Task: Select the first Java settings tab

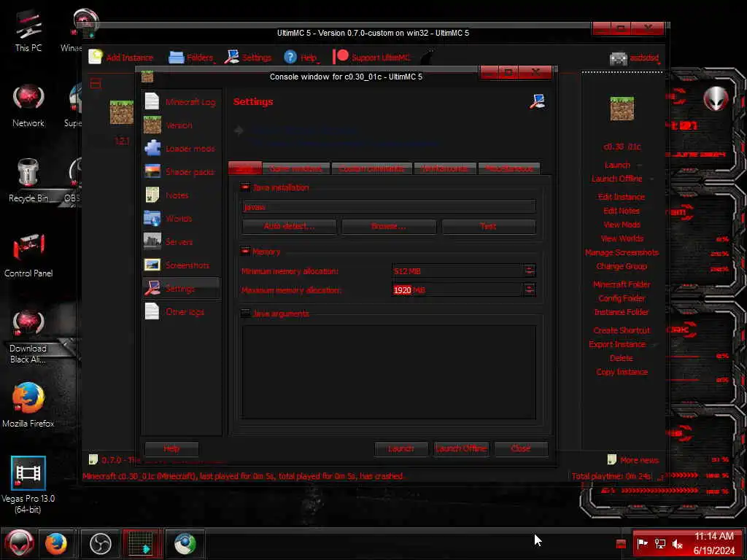Action: [245, 168]
